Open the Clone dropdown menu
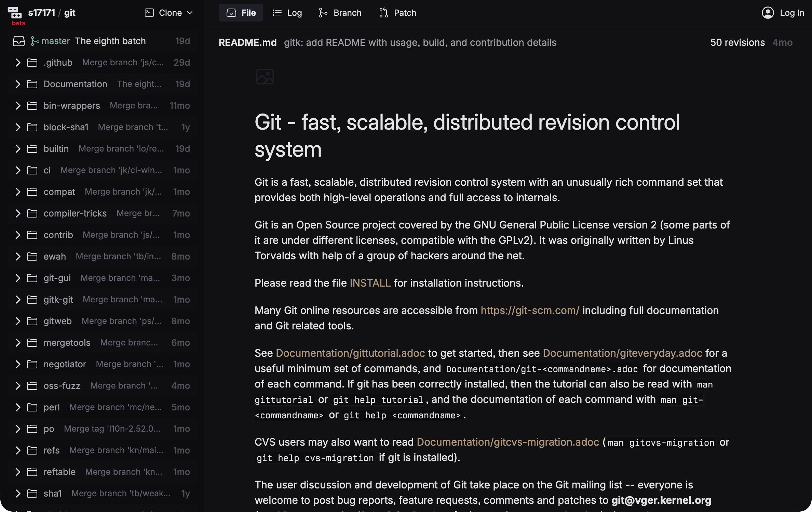Screen dimensions: 812x512 click(x=169, y=13)
